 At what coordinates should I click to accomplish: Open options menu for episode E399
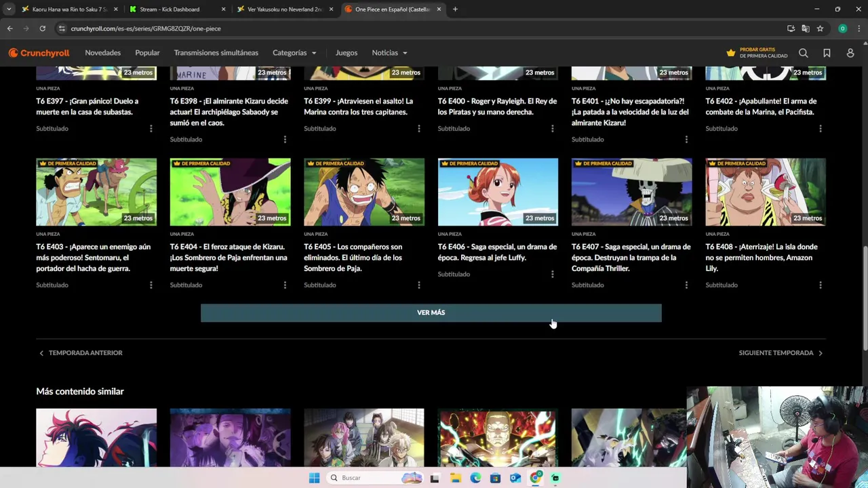pyautogui.click(x=418, y=129)
